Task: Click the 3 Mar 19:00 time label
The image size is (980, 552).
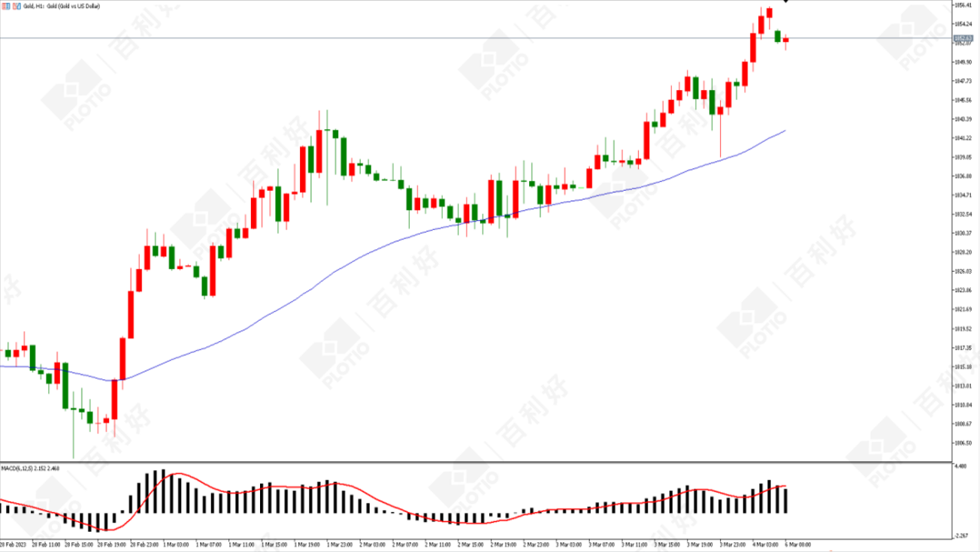Action: point(700,544)
